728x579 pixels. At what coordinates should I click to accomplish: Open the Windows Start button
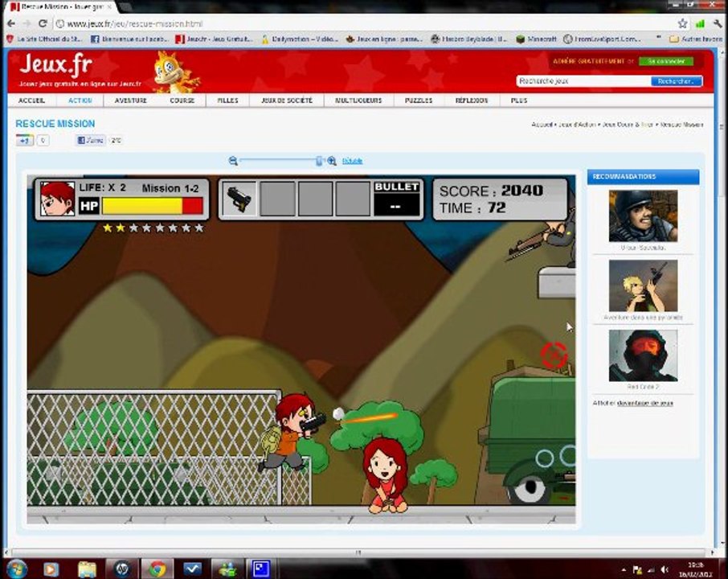pyautogui.click(x=17, y=569)
